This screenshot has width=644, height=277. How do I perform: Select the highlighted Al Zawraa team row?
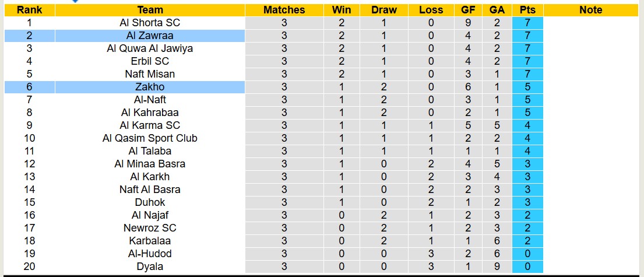pos(150,36)
